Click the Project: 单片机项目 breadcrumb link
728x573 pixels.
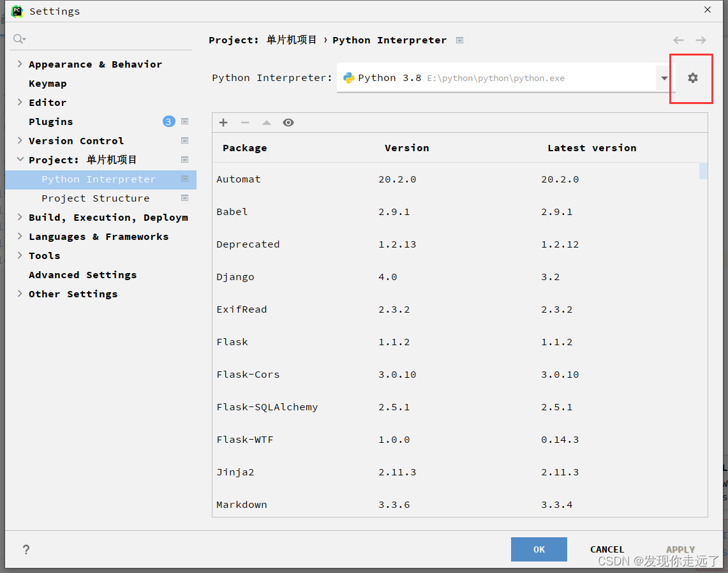tap(263, 40)
